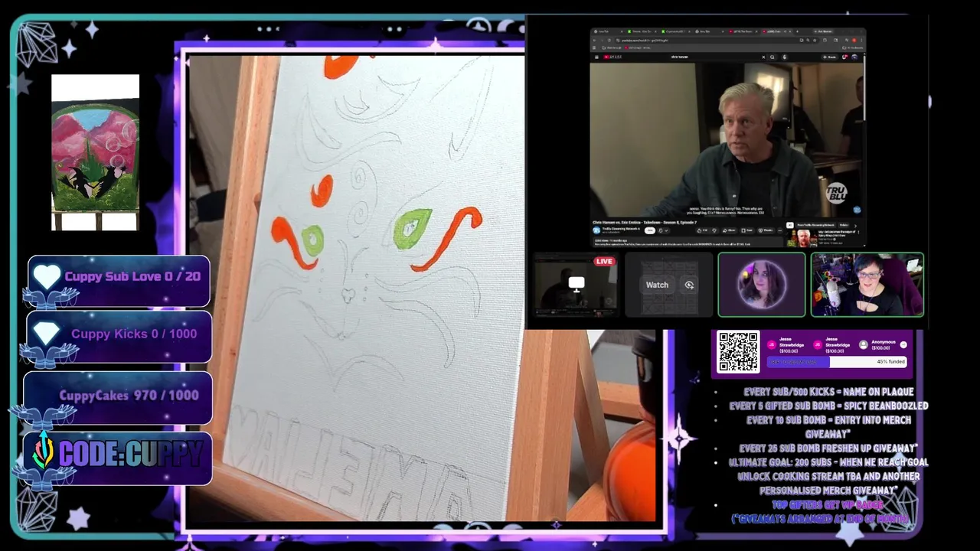Image resolution: width=980 pixels, height=551 pixels.
Task: Open YouTube account avatar menu
Action: coord(854,57)
